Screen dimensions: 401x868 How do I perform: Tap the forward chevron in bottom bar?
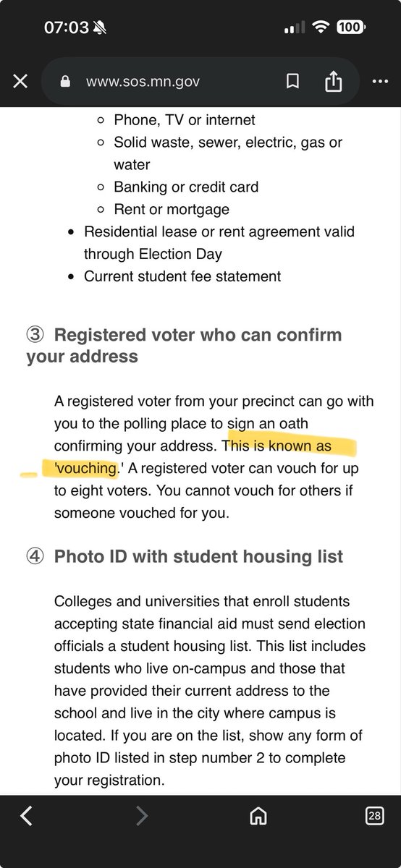tap(142, 817)
